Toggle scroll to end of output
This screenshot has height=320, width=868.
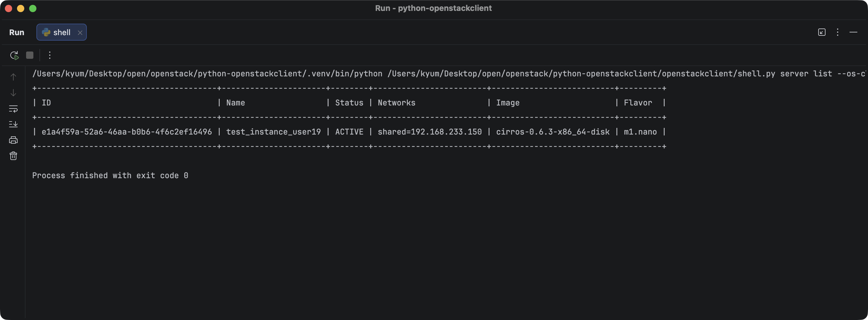point(13,124)
